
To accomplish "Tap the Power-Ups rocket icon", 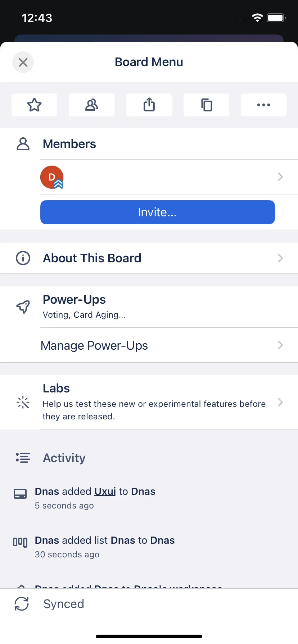I will pyautogui.click(x=23, y=307).
